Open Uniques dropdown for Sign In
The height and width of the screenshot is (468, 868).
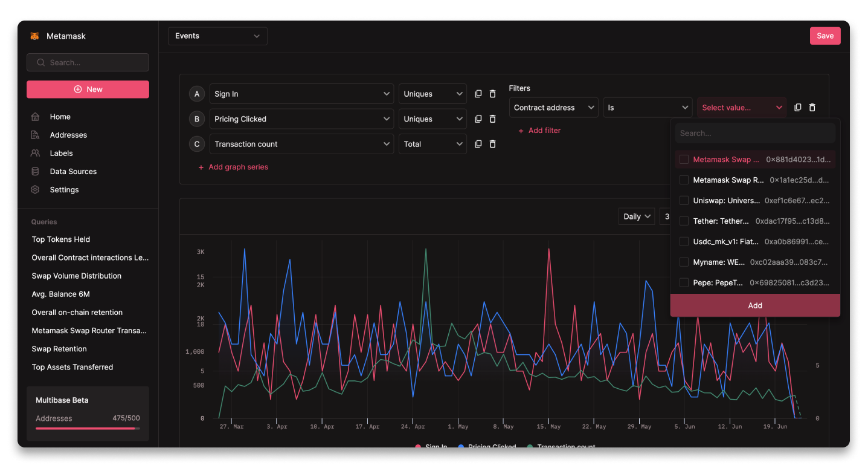tap(432, 94)
